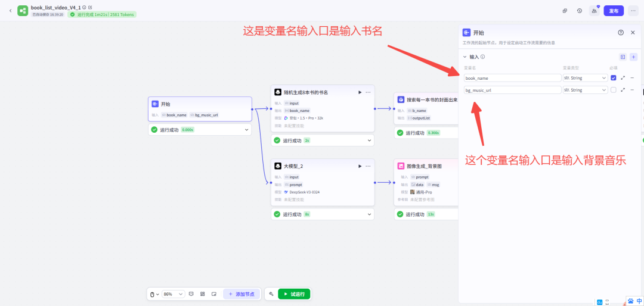644x306 pixels.
Task: Collapse the 输入 section chevron
Action: [x=465, y=57]
